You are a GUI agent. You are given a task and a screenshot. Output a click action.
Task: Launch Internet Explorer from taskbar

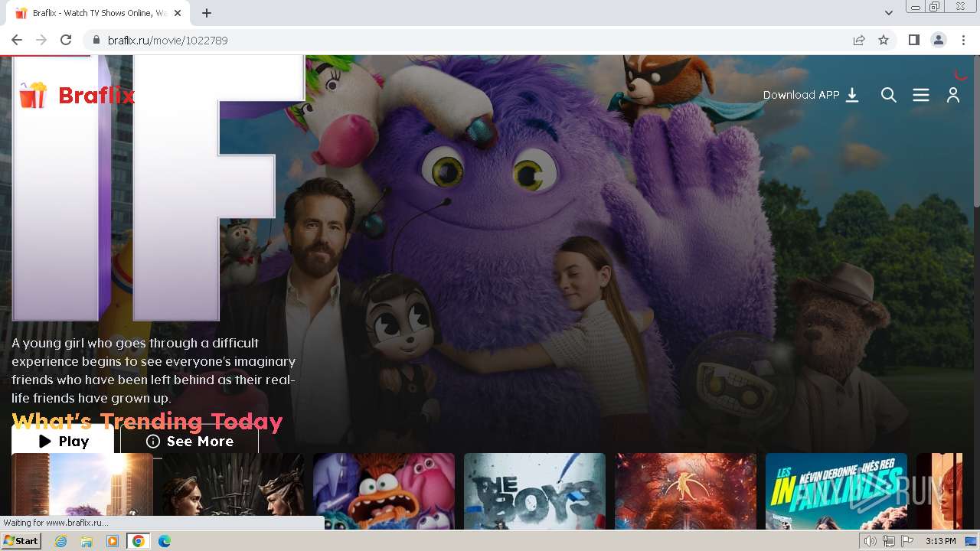(60, 541)
